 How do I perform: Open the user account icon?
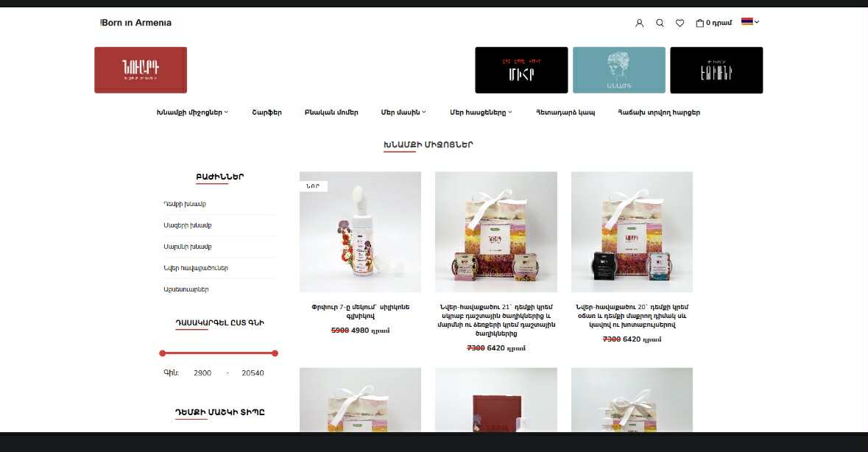point(639,24)
